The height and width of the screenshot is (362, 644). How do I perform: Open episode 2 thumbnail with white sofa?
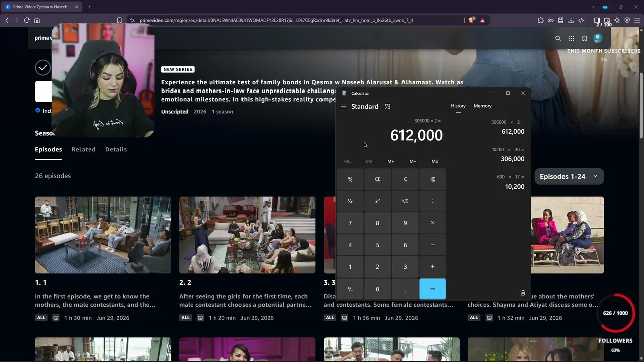pos(247,235)
